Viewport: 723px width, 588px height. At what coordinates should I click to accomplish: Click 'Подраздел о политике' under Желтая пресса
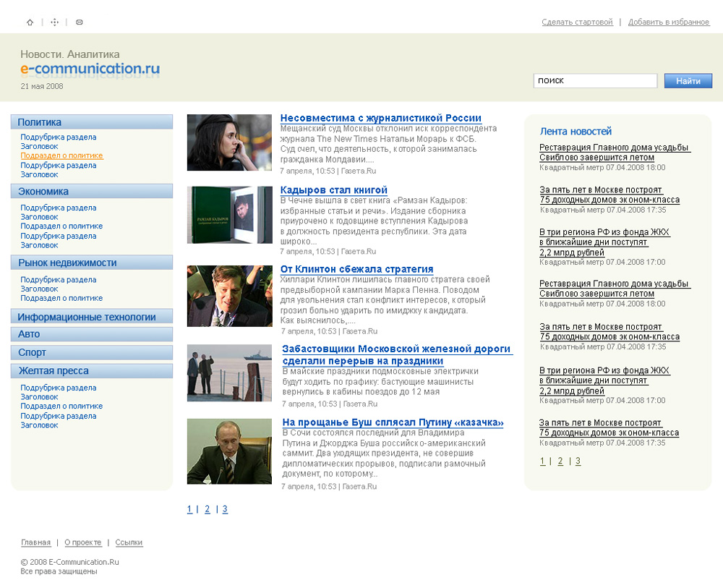tap(61, 406)
